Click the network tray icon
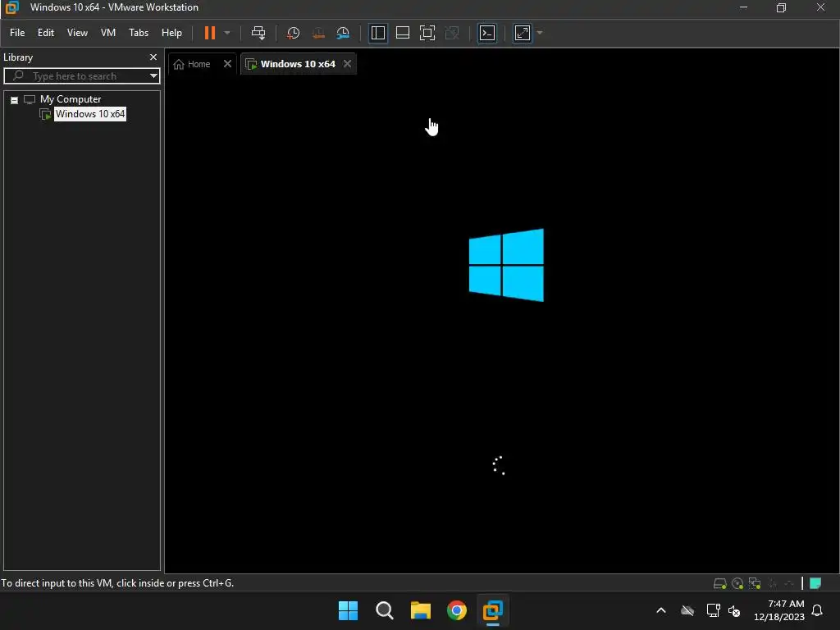The image size is (840, 630). click(x=713, y=610)
